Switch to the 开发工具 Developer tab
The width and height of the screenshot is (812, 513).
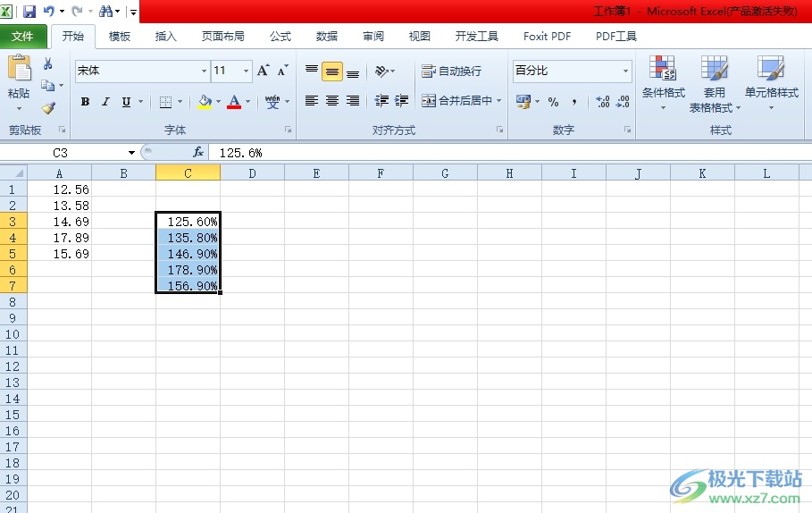[476, 37]
